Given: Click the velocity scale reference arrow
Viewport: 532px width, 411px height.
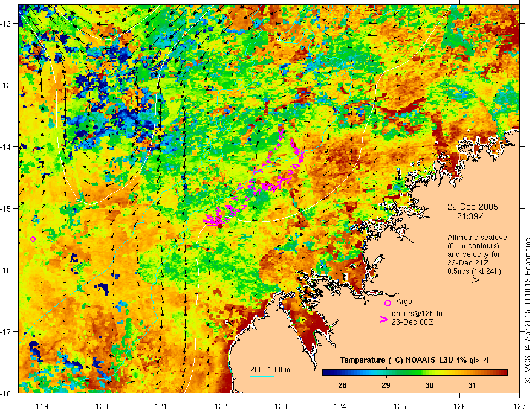Looking at the screenshot, I should pos(467,280).
